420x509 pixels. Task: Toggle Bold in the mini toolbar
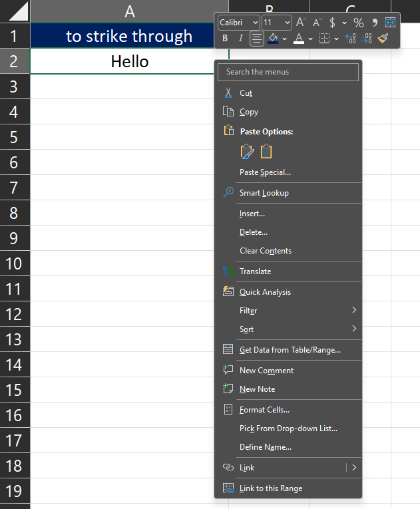click(x=225, y=39)
